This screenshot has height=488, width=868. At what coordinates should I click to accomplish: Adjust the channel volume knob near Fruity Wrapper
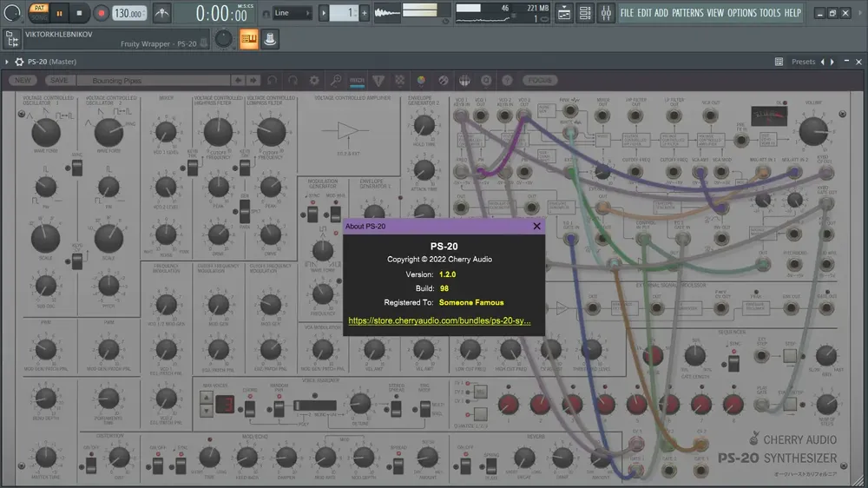224,39
